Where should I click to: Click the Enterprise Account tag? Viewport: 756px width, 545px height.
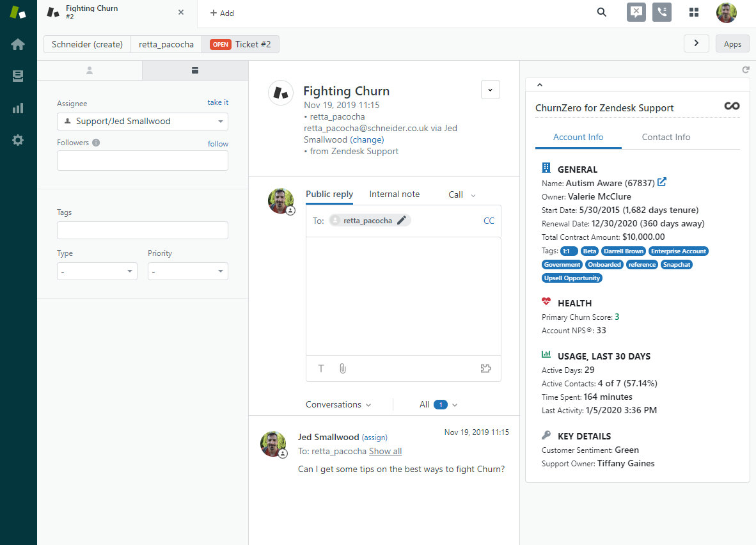[x=679, y=251]
